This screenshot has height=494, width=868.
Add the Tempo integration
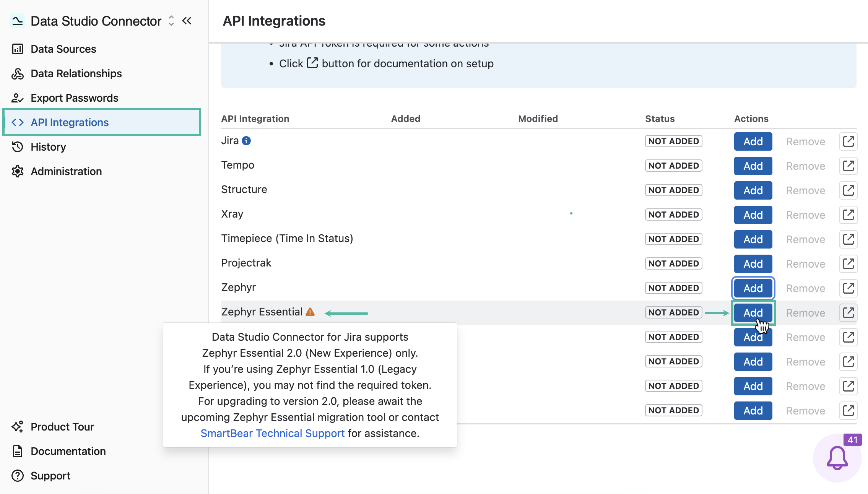[x=753, y=166]
